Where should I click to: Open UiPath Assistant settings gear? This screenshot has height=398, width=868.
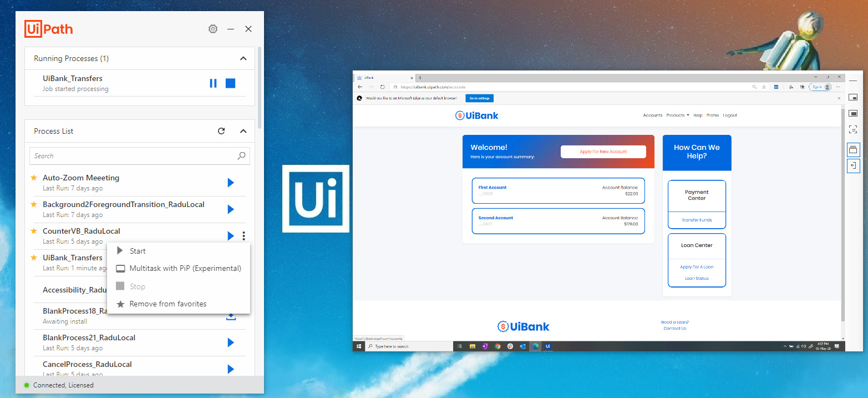[x=213, y=29]
